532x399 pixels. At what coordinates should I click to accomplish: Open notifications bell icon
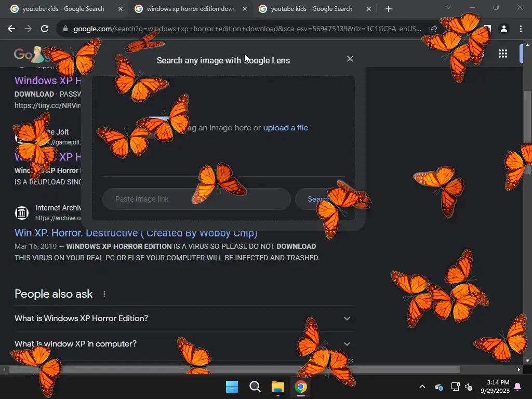[x=518, y=387]
